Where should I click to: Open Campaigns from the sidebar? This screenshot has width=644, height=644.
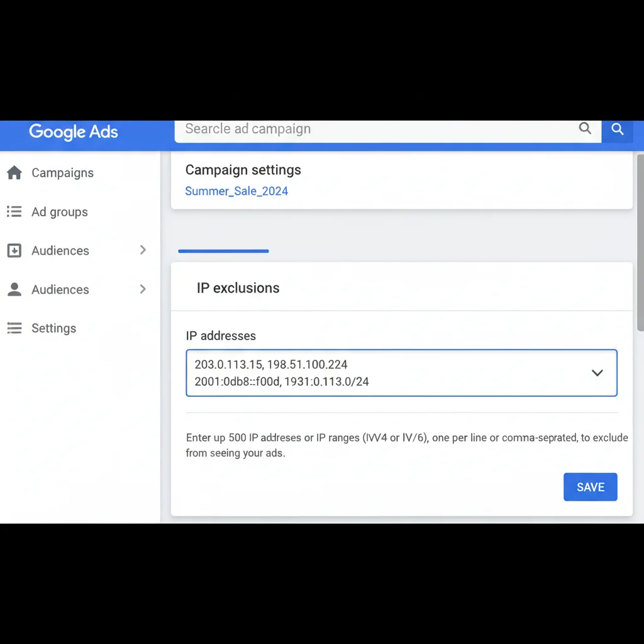click(x=62, y=173)
